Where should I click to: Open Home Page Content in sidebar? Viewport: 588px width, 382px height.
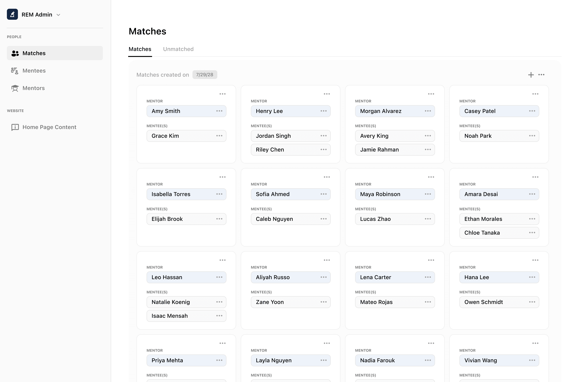click(49, 127)
